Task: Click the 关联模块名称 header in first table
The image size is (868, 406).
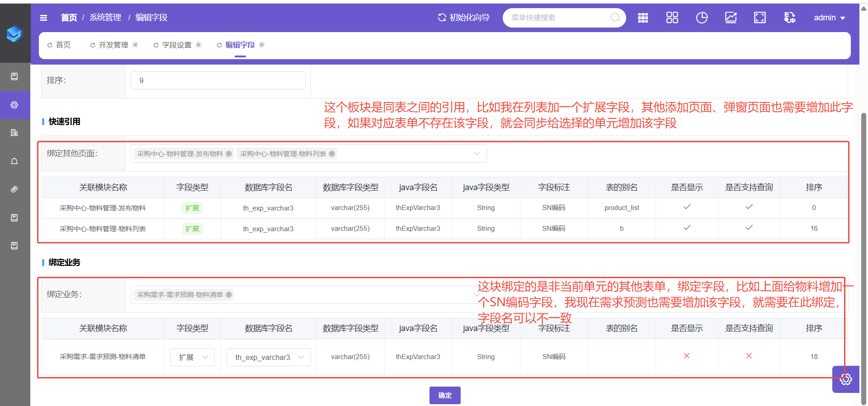Action: click(103, 187)
